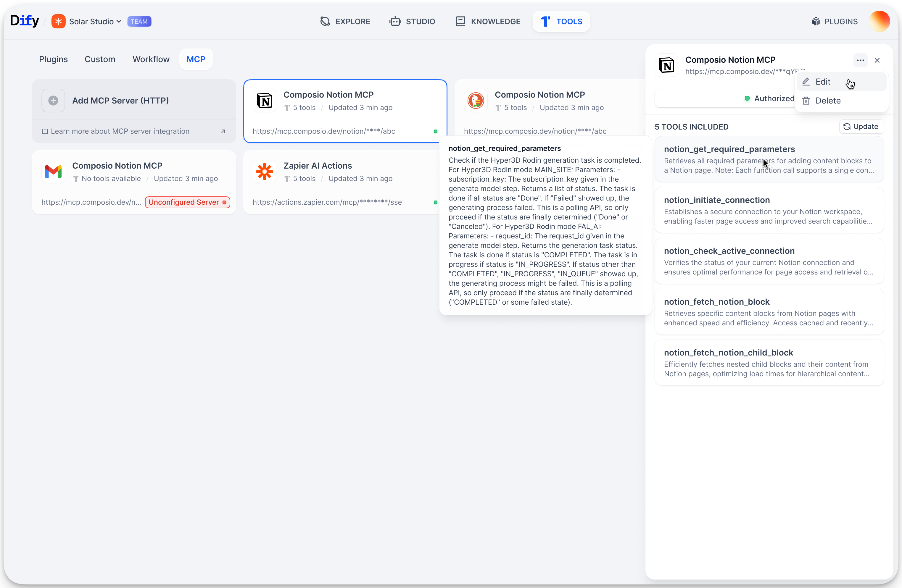Open the Plugins marketplace
This screenshot has width=902, height=588.
[x=835, y=22]
